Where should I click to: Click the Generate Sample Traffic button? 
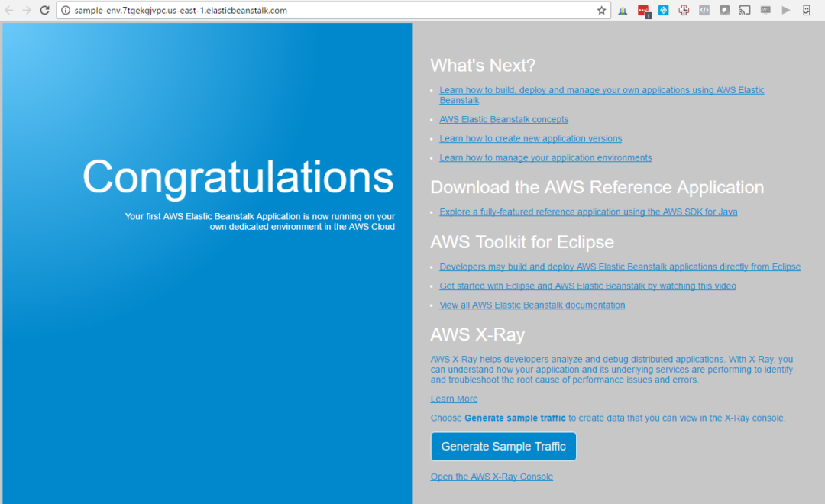[503, 447]
